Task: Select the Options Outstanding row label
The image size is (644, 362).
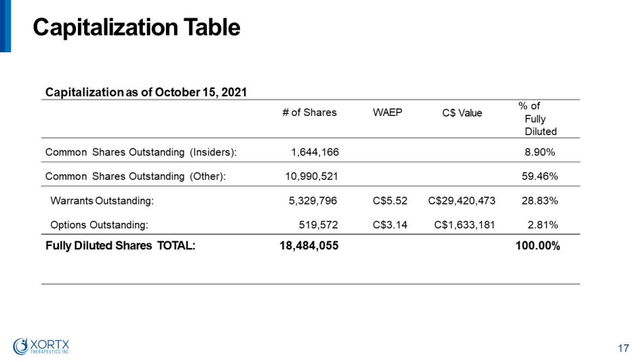Action: tap(99, 224)
